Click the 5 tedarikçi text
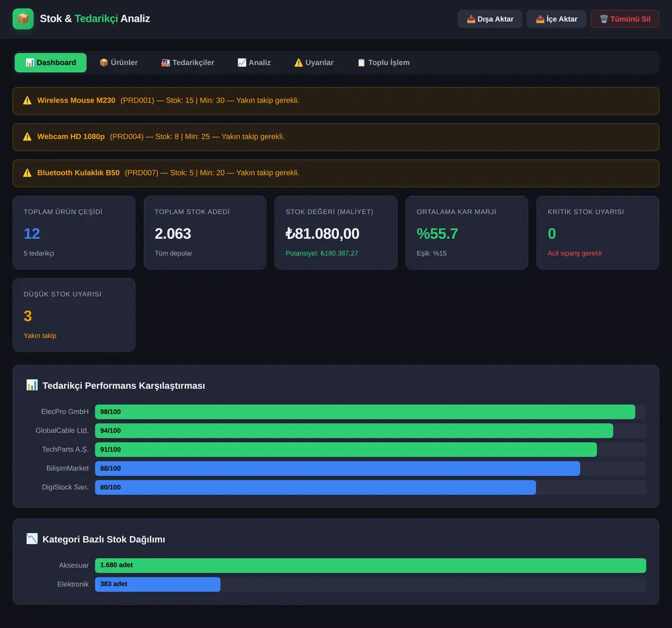The image size is (672, 628). click(x=39, y=254)
